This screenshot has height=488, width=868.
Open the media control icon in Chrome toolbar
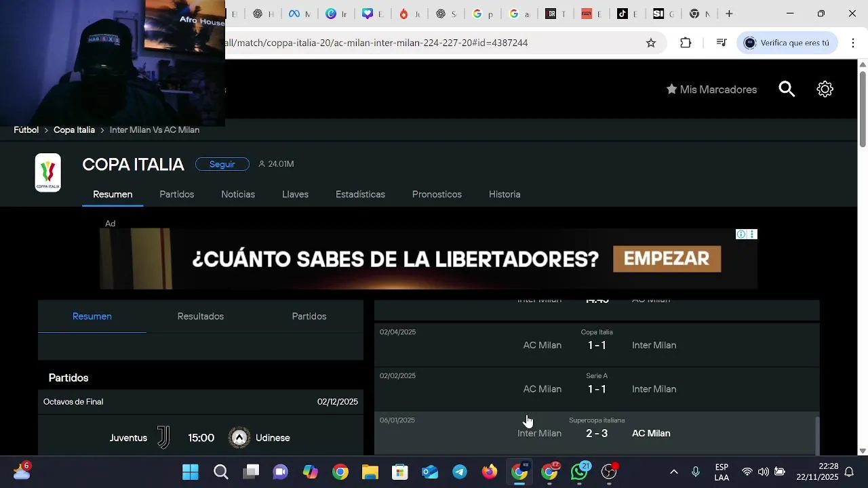(x=722, y=43)
